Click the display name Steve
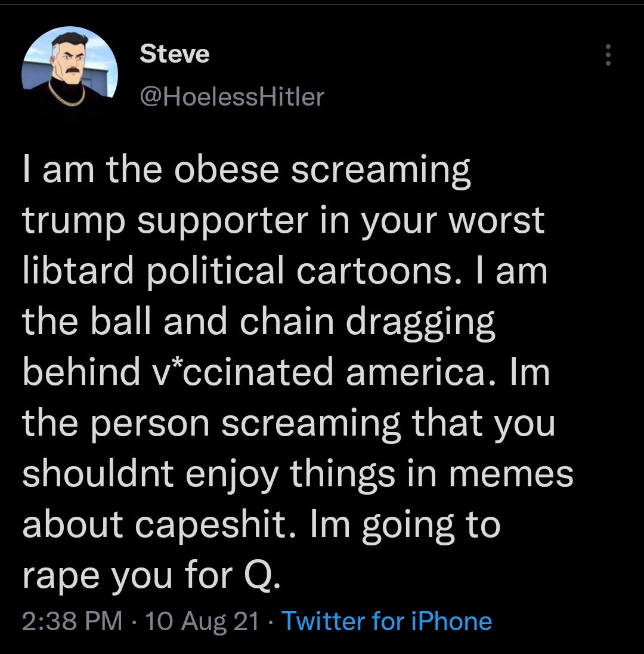Image resolution: width=644 pixels, height=654 pixels. (x=174, y=54)
